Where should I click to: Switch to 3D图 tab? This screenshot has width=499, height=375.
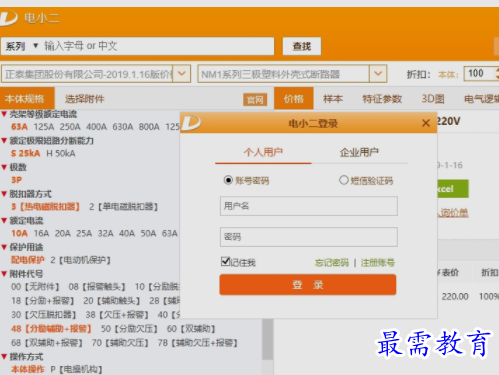433,99
